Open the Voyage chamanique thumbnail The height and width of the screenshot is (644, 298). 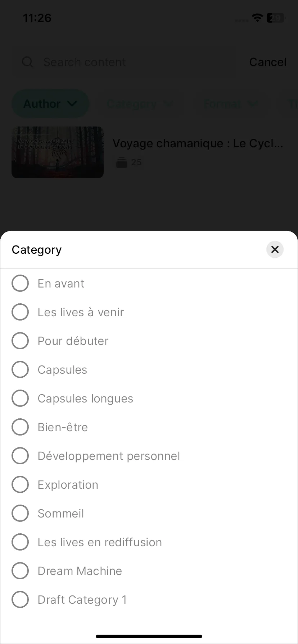(x=58, y=152)
